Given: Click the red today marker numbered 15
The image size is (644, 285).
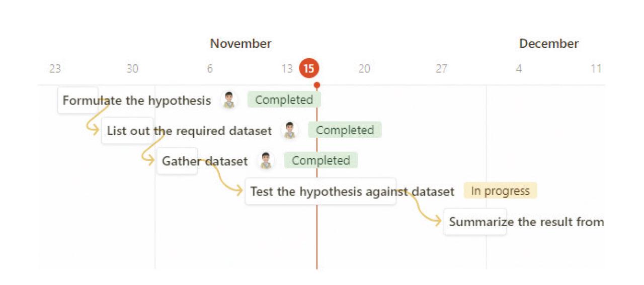Looking at the screenshot, I should (309, 68).
